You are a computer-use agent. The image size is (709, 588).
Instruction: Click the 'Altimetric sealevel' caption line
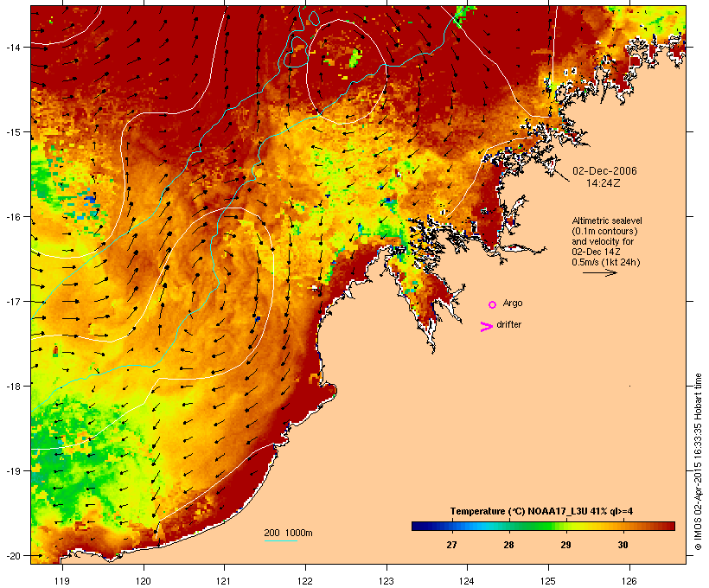tap(607, 220)
